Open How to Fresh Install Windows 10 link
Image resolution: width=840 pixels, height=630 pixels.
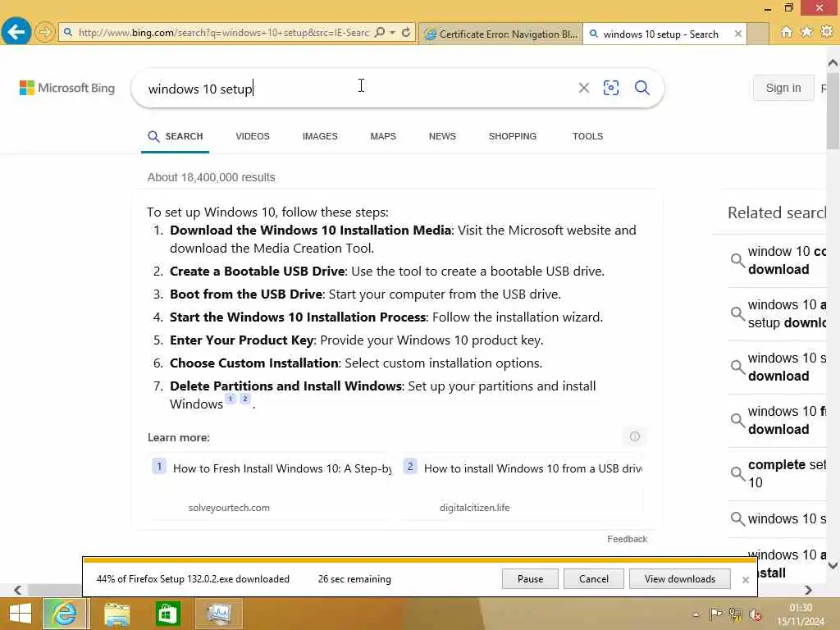click(x=282, y=468)
